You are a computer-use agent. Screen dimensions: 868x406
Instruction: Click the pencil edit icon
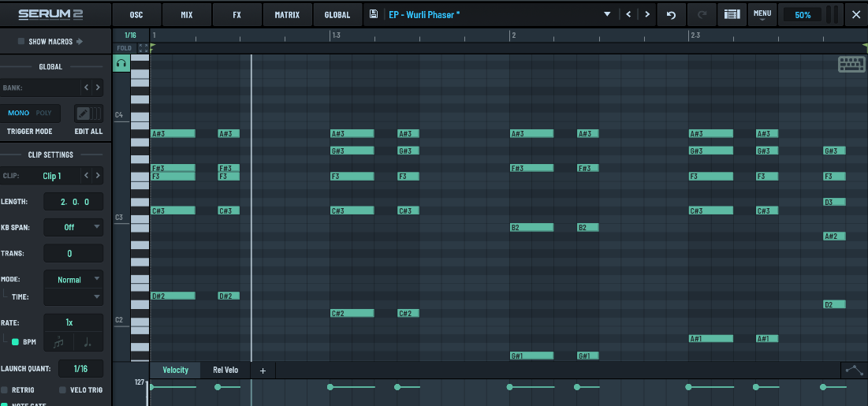tap(83, 114)
